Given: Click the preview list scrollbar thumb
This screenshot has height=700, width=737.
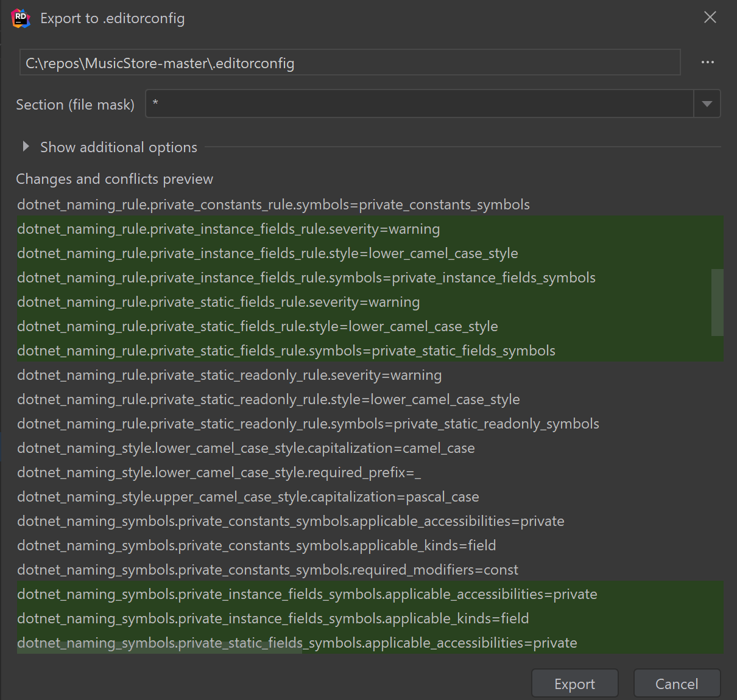Looking at the screenshot, I should (x=717, y=302).
